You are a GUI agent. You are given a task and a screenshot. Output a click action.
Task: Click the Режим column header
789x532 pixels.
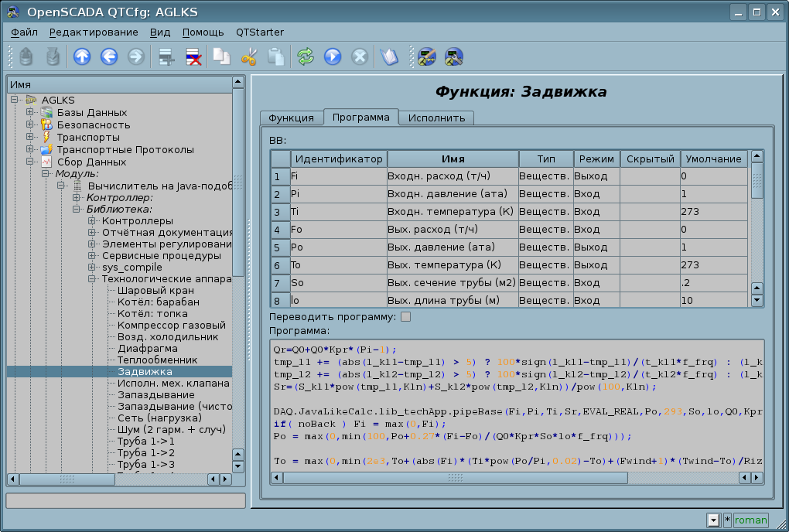point(596,159)
